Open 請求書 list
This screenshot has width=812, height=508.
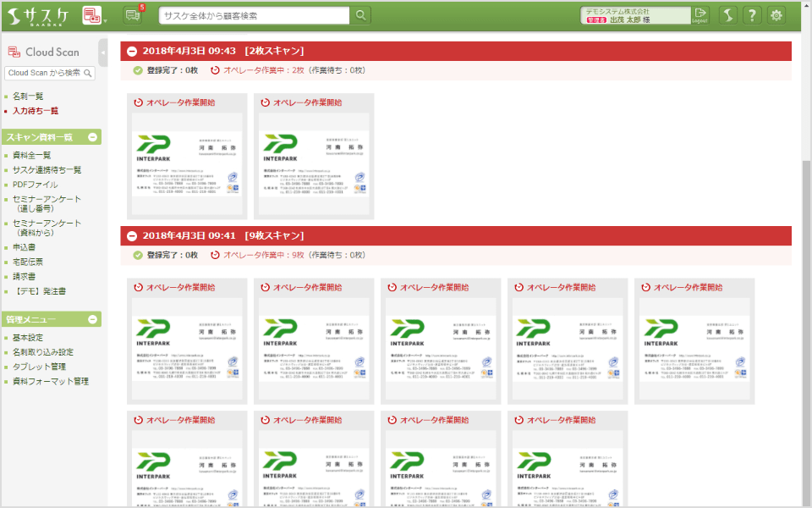tap(24, 276)
